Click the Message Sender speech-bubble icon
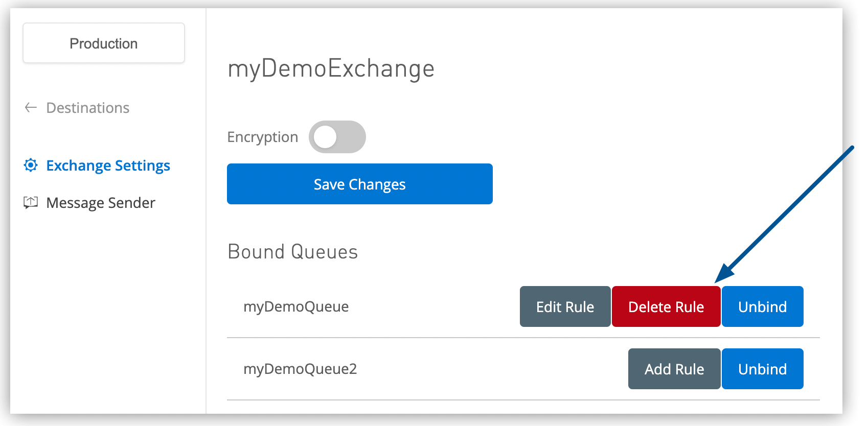 (x=31, y=202)
